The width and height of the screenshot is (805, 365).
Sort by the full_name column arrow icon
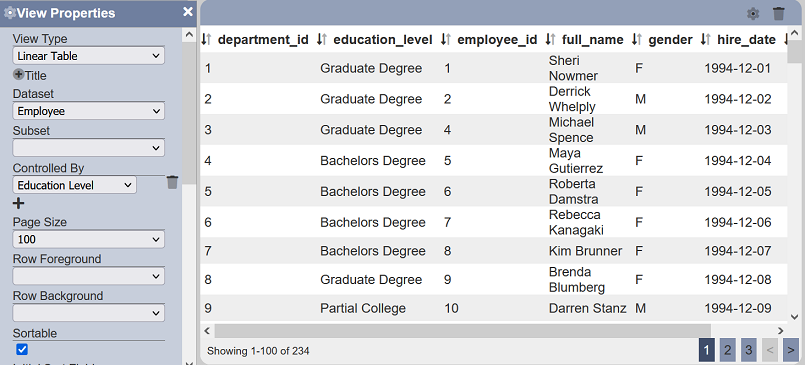click(550, 40)
